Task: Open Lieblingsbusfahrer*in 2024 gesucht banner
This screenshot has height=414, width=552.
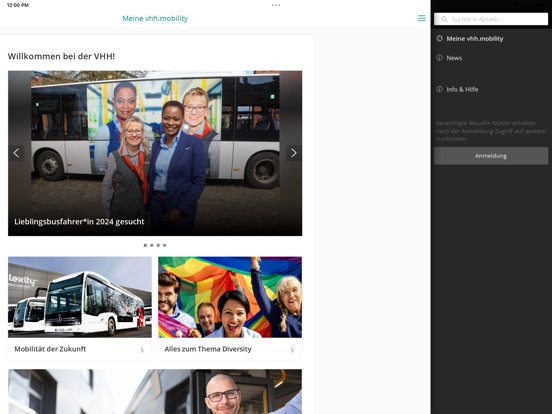Action: point(155,153)
